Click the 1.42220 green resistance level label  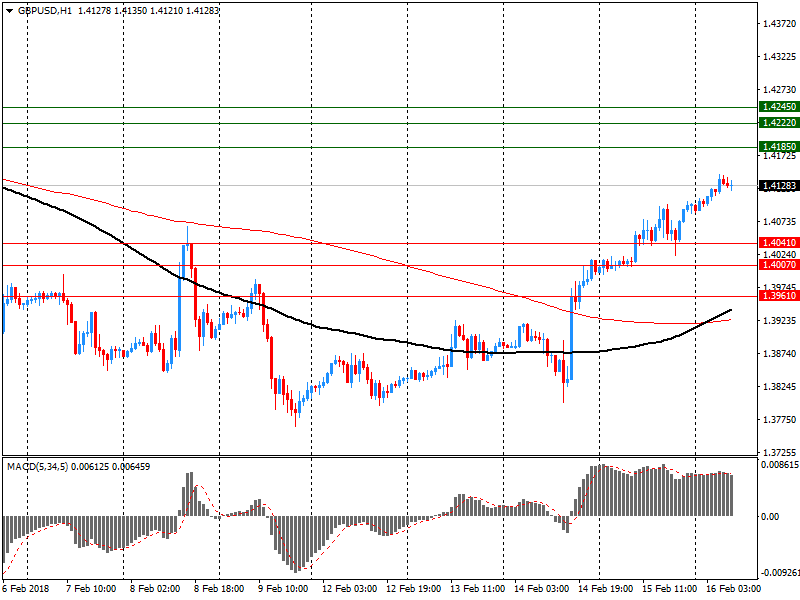(x=779, y=122)
